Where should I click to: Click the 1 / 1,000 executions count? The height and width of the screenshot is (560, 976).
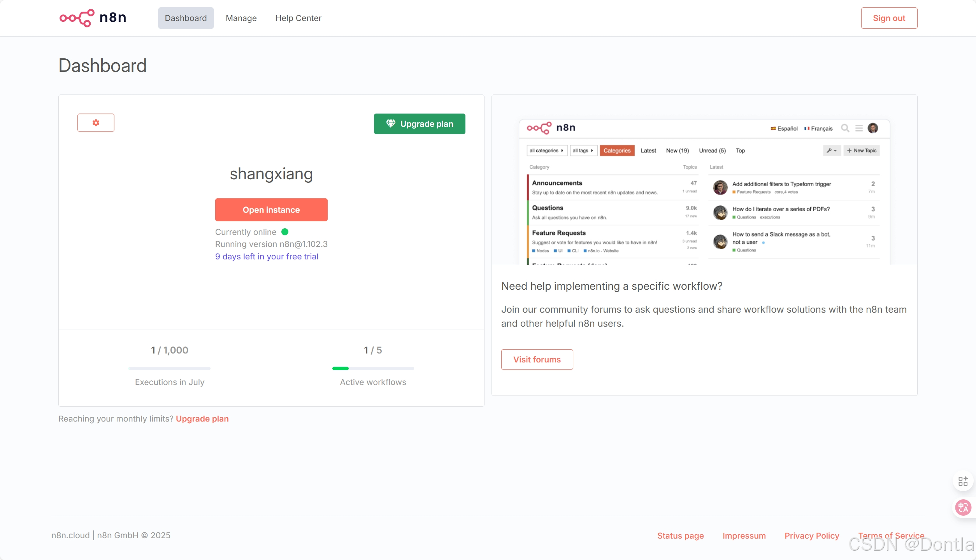click(x=170, y=350)
